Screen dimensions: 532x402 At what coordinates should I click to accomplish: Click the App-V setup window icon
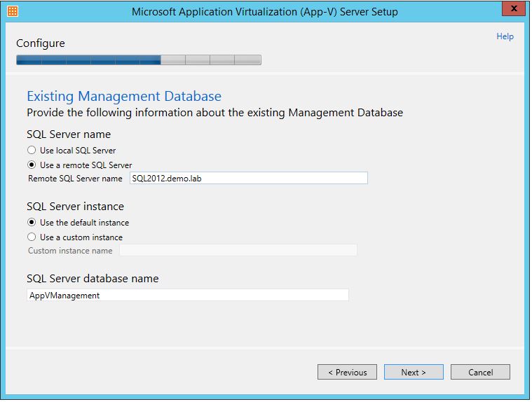(x=13, y=11)
